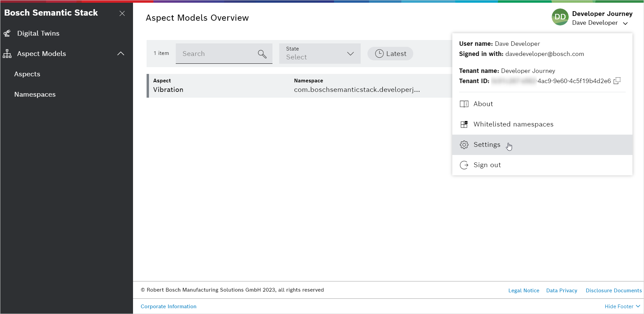644x314 pixels.
Task: Open the State select dropdown
Action: (x=320, y=54)
